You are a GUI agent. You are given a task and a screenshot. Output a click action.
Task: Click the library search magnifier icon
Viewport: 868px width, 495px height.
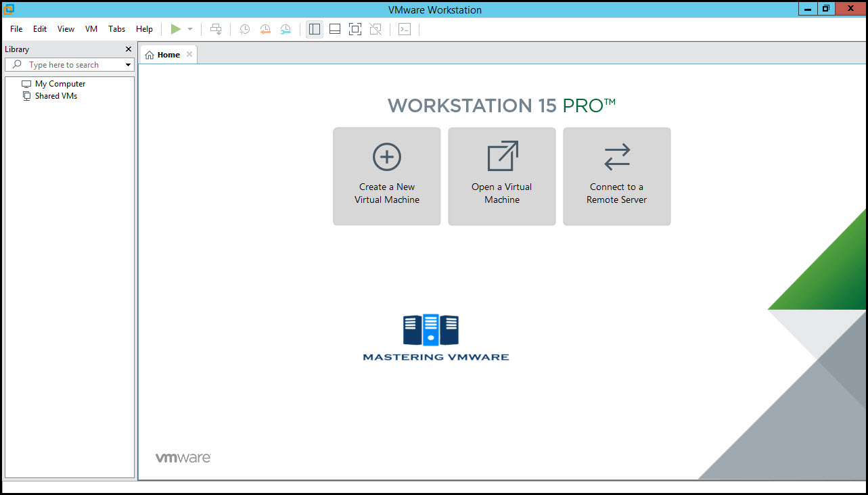[x=18, y=65]
